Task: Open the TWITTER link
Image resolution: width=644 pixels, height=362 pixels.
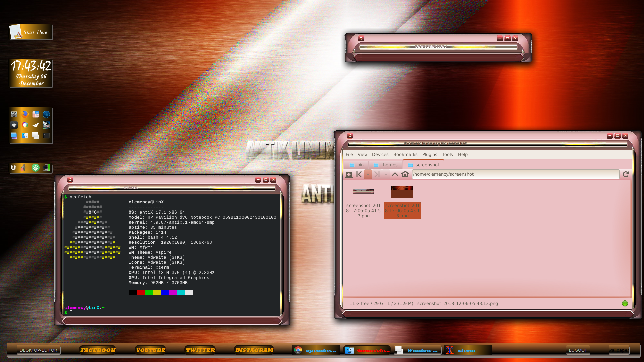Action: click(x=200, y=350)
